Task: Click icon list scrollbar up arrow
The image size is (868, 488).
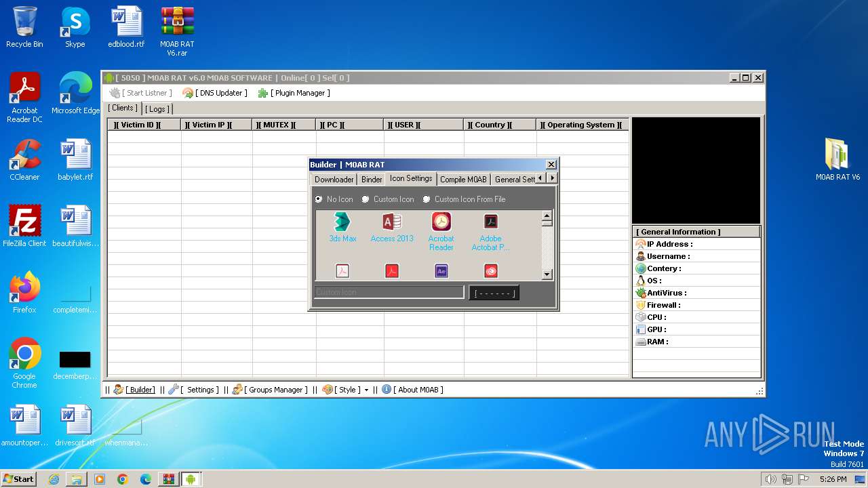Action: click(x=547, y=216)
